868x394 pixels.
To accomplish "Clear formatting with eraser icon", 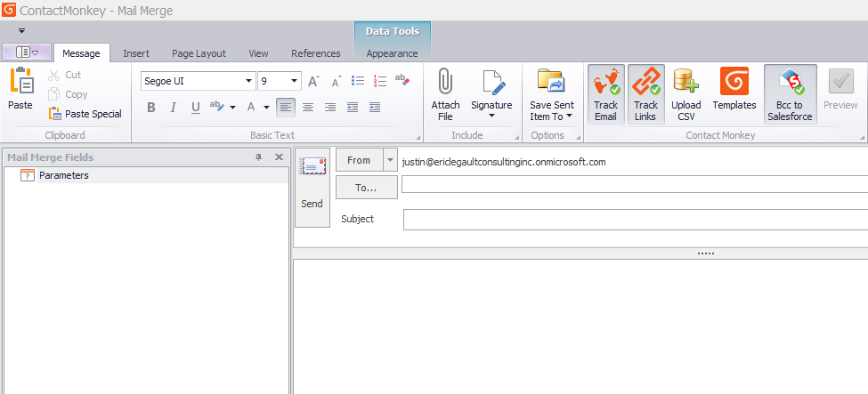I will (402, 81).
